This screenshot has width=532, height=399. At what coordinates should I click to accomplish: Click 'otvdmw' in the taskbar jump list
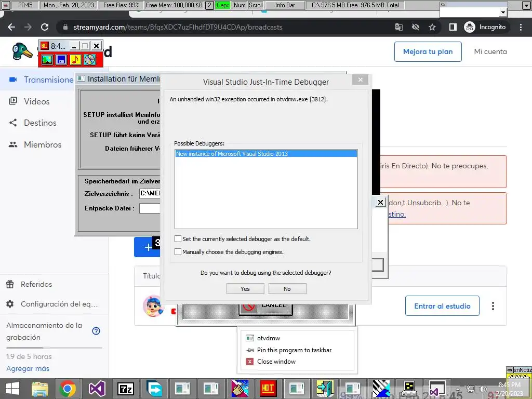(x=297, y=338)
